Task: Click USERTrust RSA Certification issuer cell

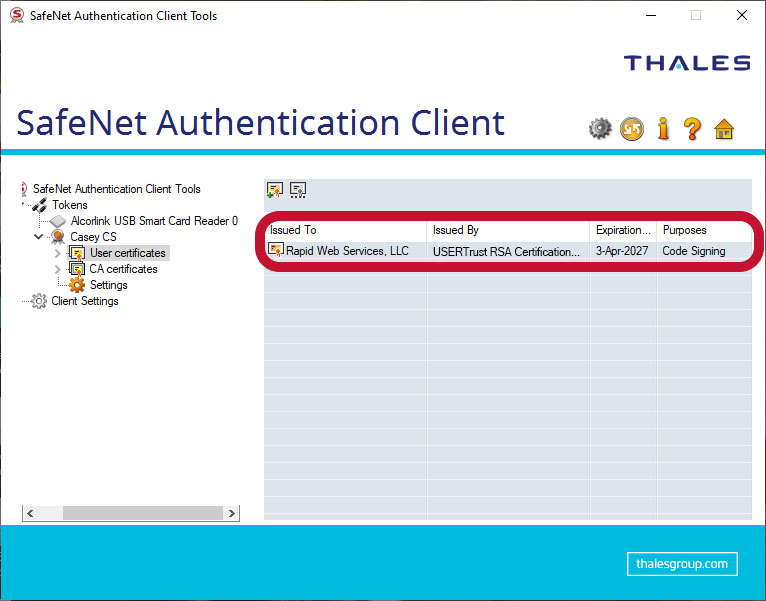Action: 506,251
